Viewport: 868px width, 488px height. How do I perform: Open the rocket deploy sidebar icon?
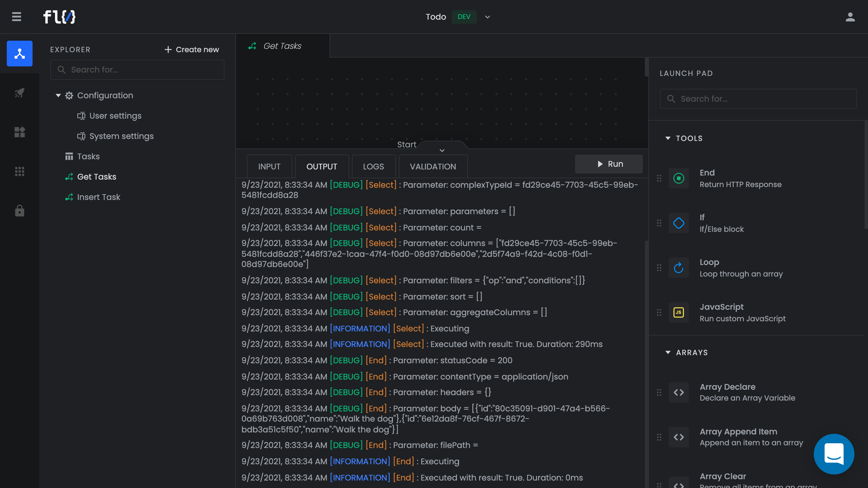pyautogui.click(x=20, y=93)
